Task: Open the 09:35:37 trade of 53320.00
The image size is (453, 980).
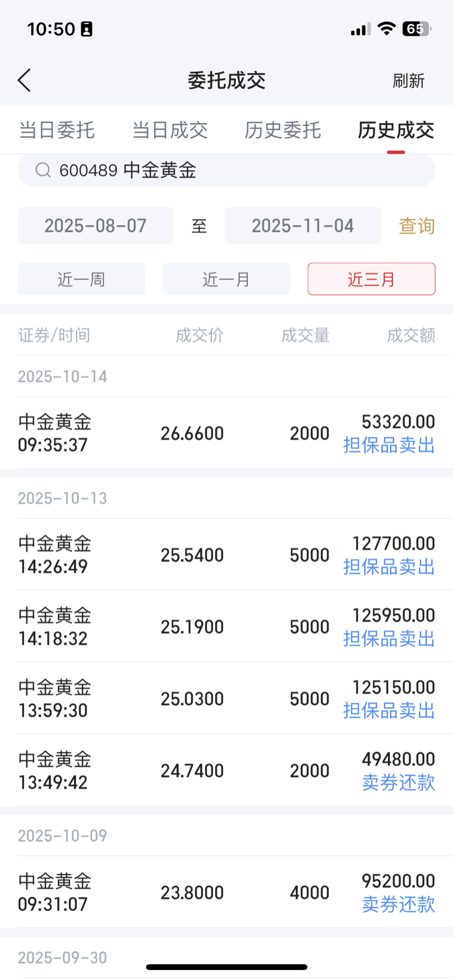Action: [x=226, y=433]
